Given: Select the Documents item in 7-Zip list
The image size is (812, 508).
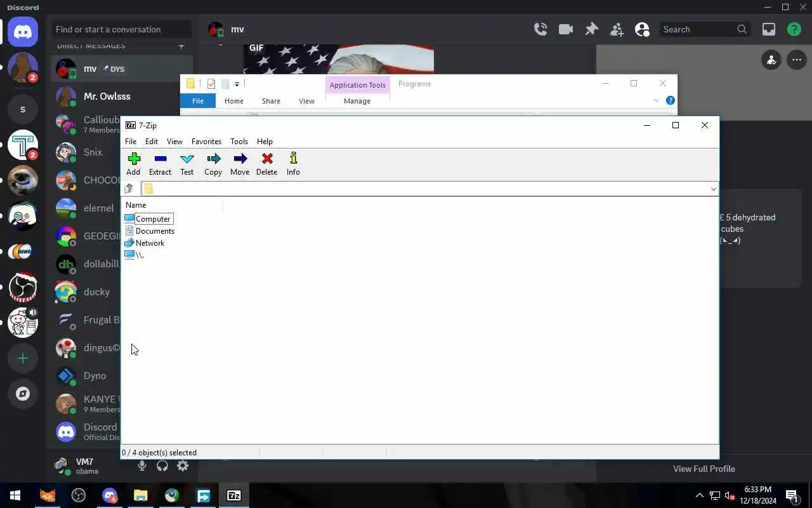Looking at the screenshot, I should (x=150, y=231).
